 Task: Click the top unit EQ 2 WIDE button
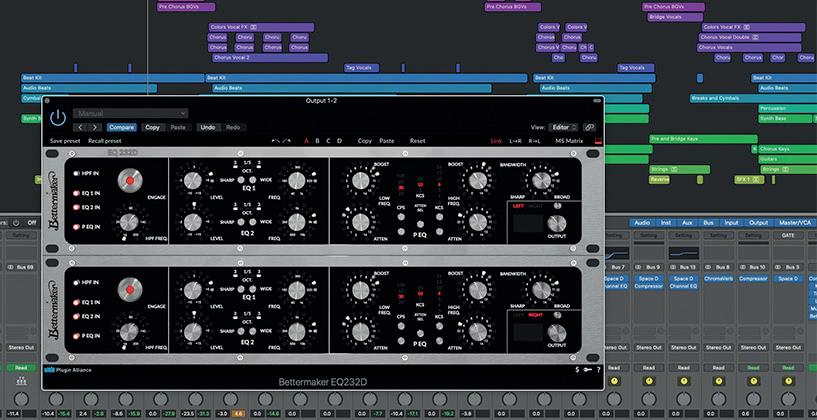254,221
